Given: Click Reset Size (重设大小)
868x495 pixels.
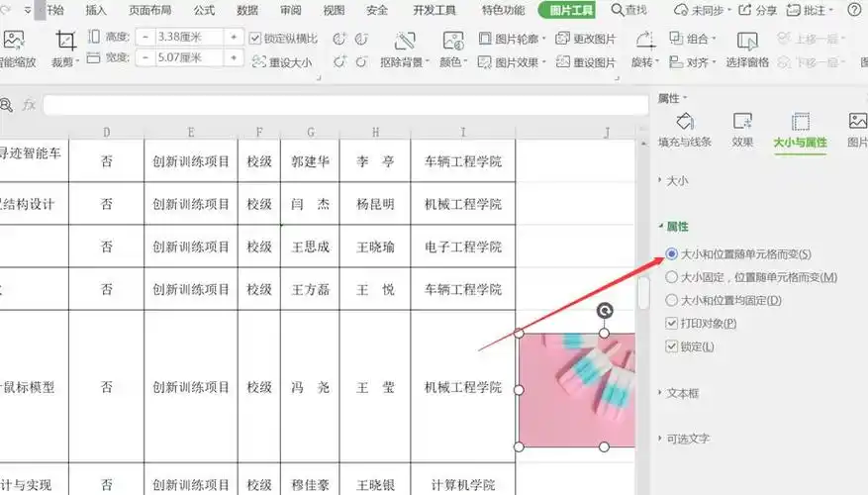Looking at the screenshot, I should 282,62.
